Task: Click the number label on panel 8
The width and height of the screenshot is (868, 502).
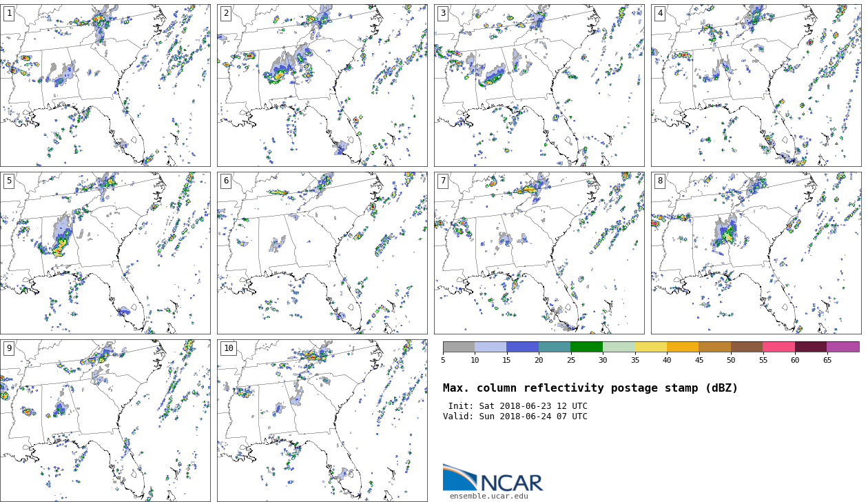Action: tap(660, 181)
